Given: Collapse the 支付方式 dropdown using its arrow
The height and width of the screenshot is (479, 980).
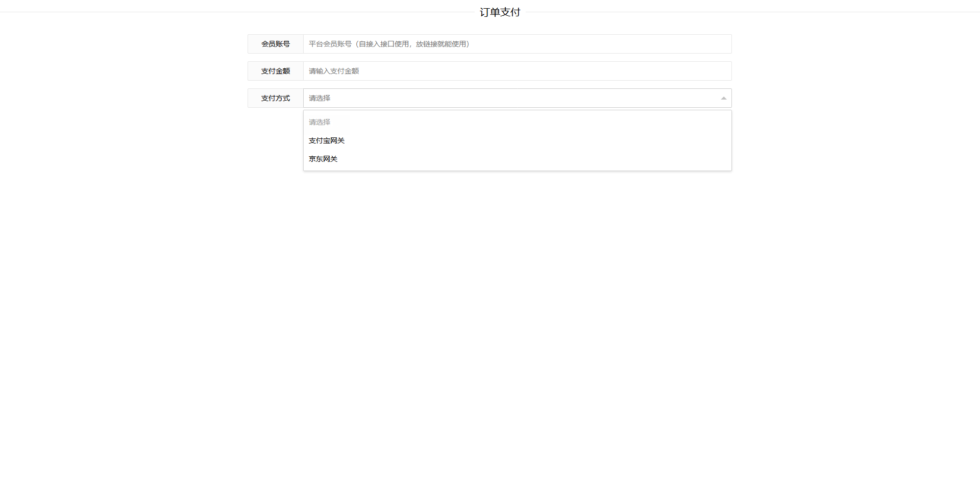Looking at the screenshot, I should point(723,98).
